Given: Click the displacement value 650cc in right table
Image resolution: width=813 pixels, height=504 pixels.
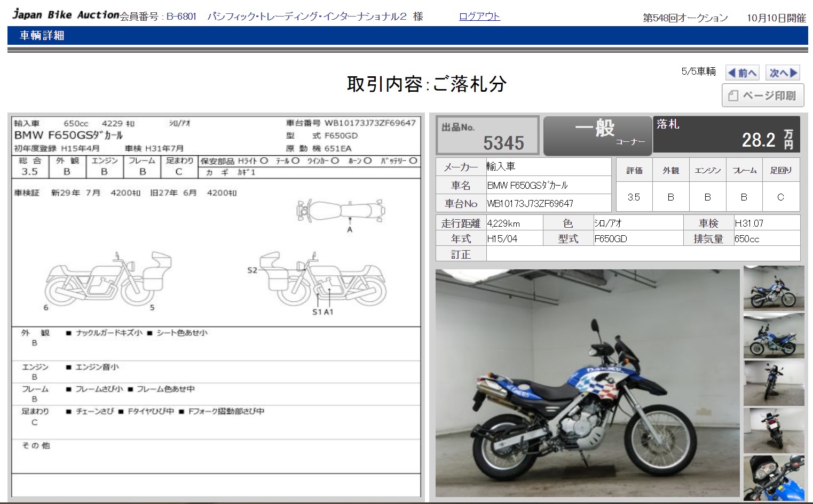Looking at the screenshot, I should [747, 239].
